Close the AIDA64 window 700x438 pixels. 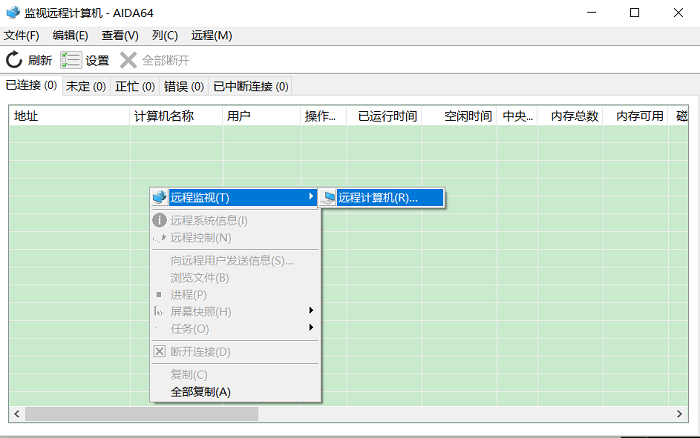[678, 13]
